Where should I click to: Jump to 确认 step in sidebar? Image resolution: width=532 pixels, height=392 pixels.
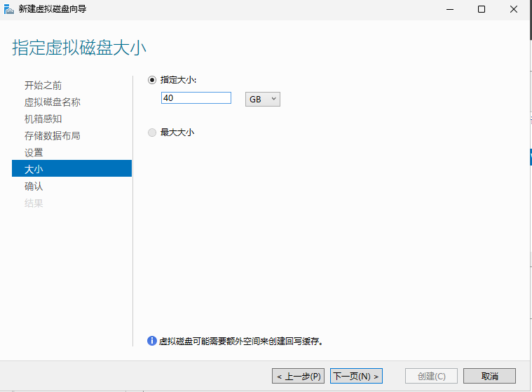34,187
